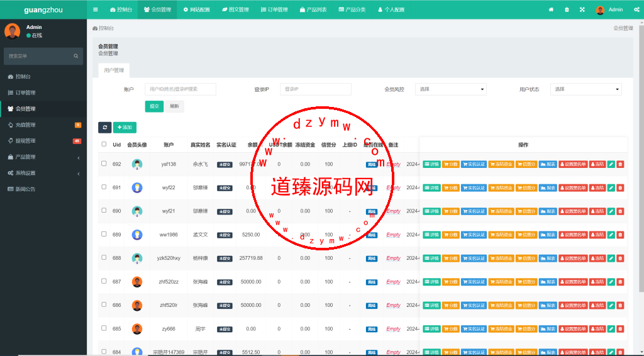Image resolution: width=644 pixels, height=356 pixels.
Task: Click 设置黑名单 for user yzk520hxy
Action: 573,259
